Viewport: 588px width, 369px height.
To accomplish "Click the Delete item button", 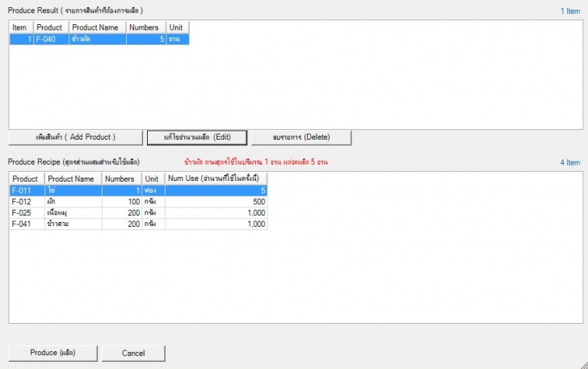I will click(x=301, y=137).
